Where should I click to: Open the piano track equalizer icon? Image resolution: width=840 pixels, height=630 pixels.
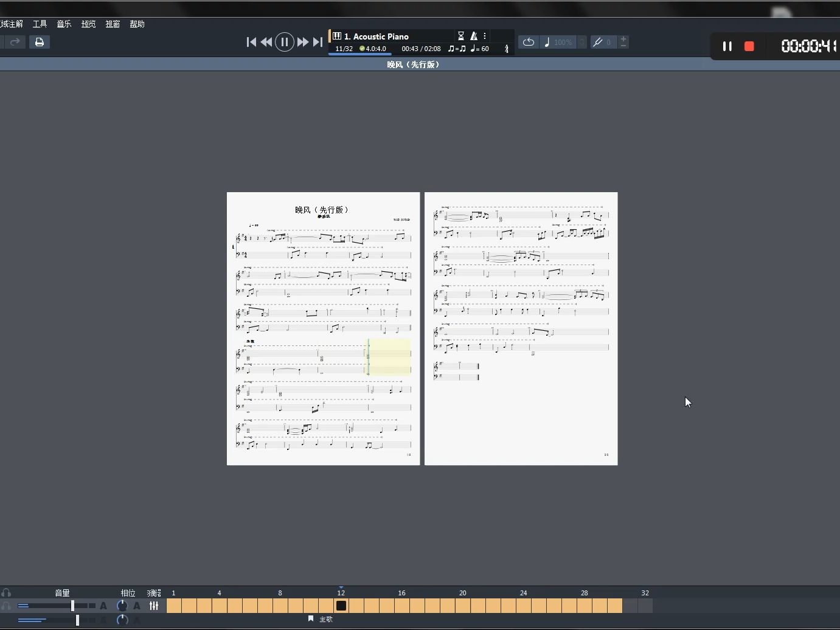tap(154, 606)
